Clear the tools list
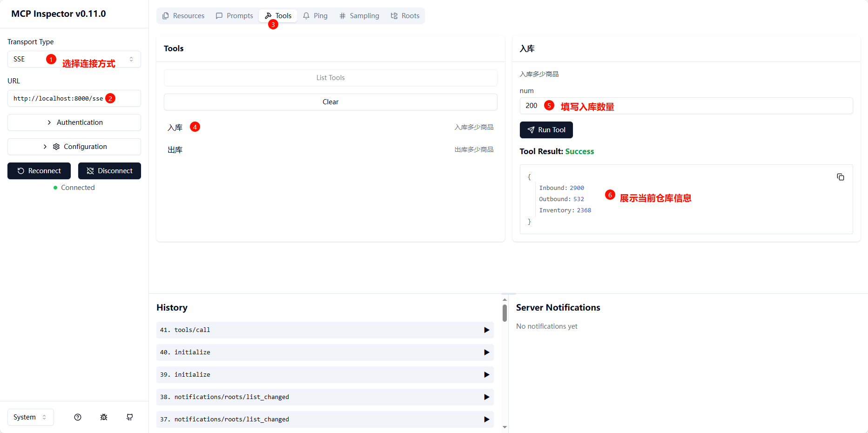The height and width of the screenshot is (433, 868). (330, 102)
